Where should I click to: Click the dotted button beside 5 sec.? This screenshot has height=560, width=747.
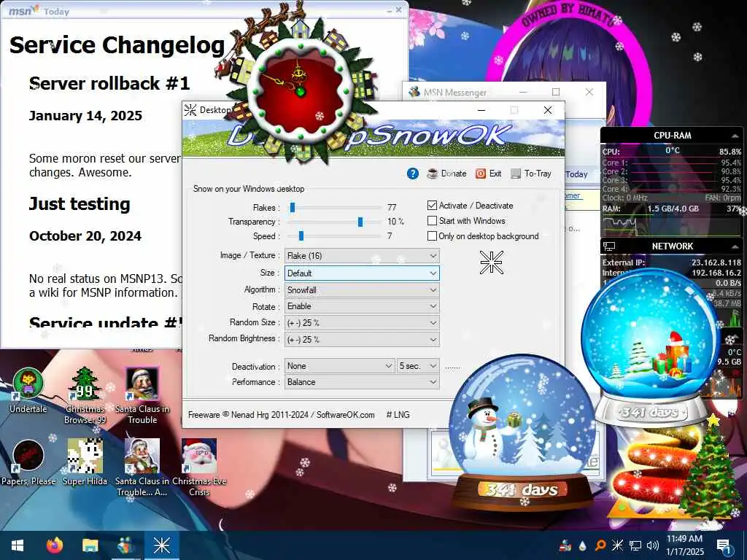tap(452, 367)
